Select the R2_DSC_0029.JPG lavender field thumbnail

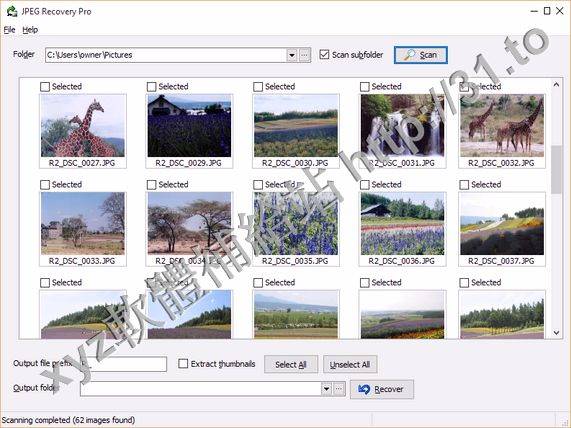pyautogui.click(x=189, y=126)
